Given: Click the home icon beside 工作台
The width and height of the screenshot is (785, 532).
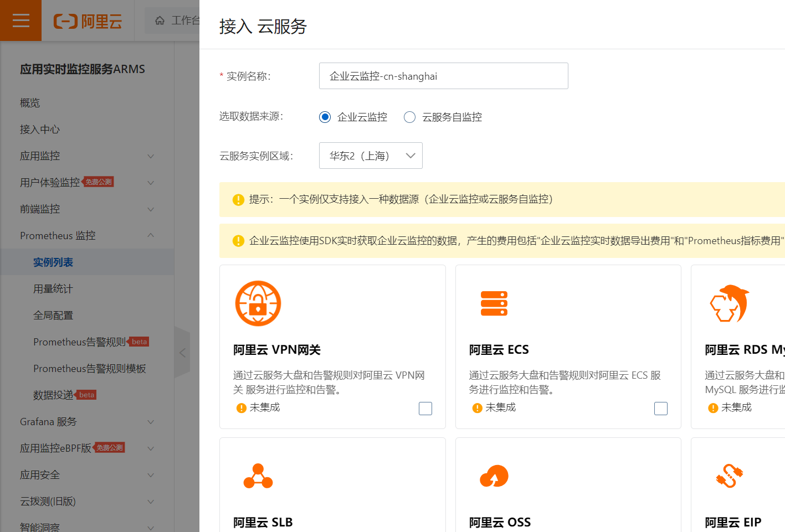Looking at the screenshot, I should (160, 20).
